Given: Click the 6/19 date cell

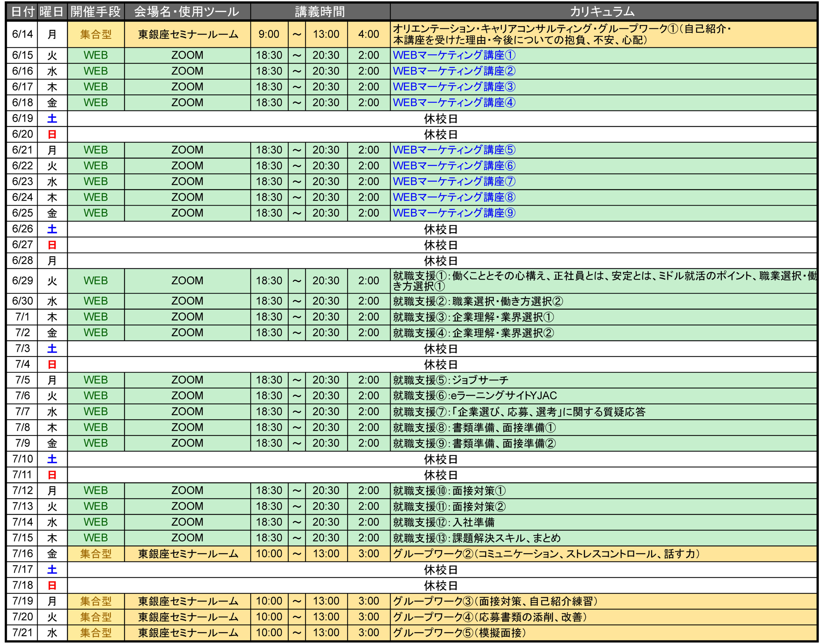Looking at the screenshot, I should click(x=22, y=118).
